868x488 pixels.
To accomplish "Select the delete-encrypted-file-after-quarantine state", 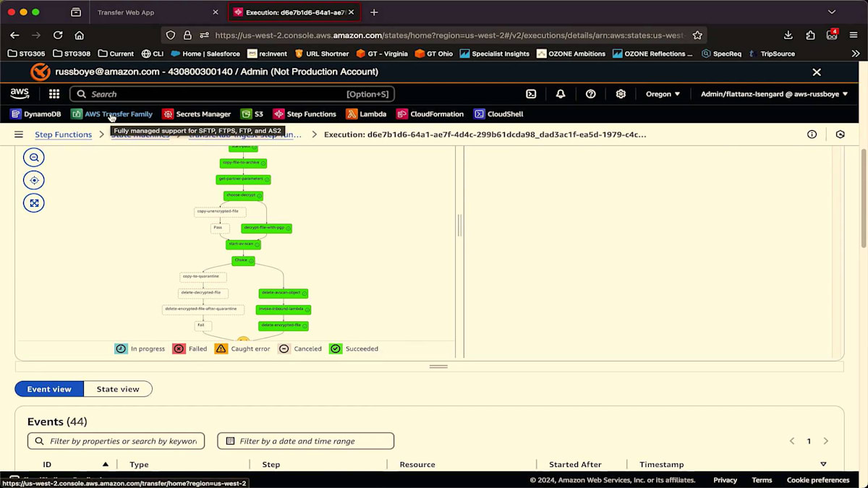I will [203, 309].
